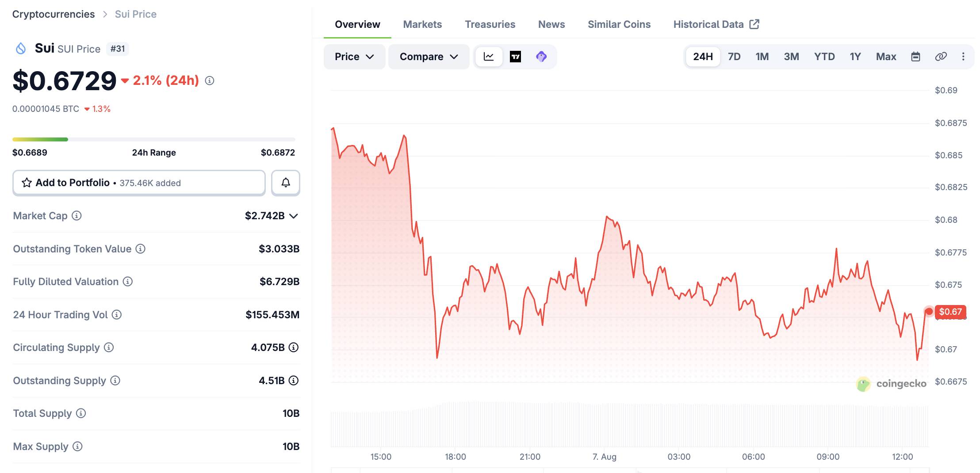Click the volume bars below chart
The height and width of the screenshot is (473, 980).
point(630,424)
